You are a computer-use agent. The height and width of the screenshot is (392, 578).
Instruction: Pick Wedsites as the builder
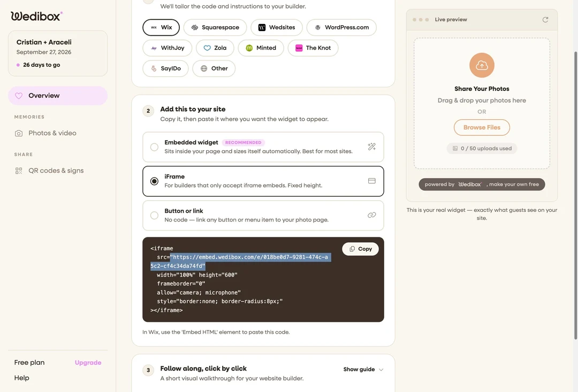pyautogui.click(x=277, y=27)
